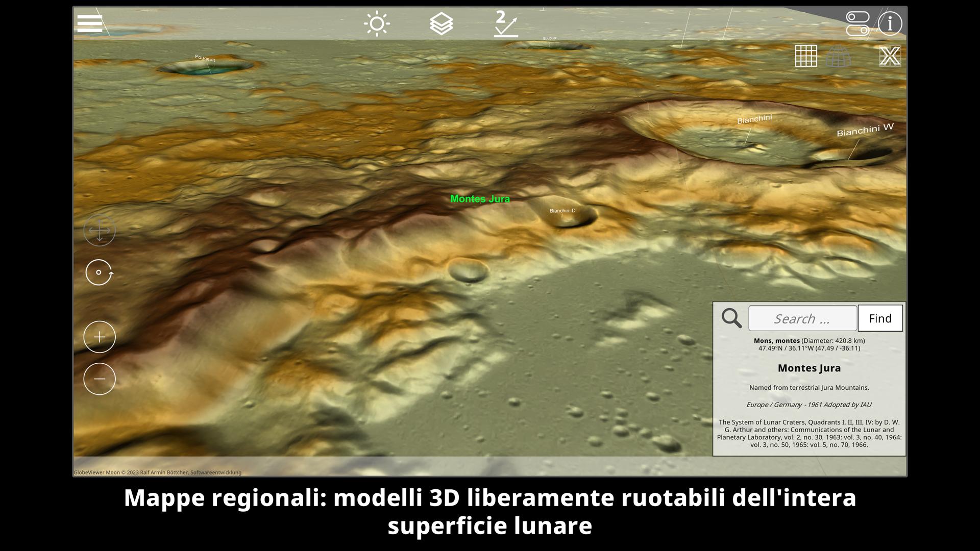Open the hamburger menu
Image resolution: width=980 pixels, height=551 pixels.
[90, 23]
